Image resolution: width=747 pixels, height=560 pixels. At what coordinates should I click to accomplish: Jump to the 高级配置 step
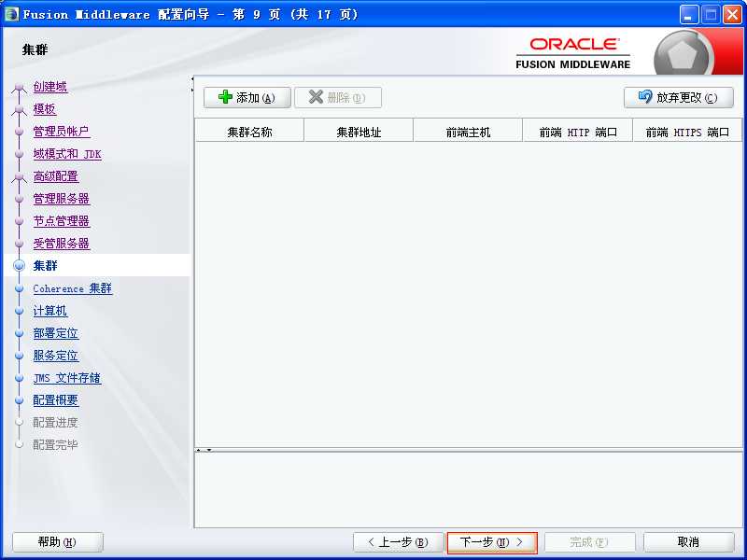click(56, 176)
